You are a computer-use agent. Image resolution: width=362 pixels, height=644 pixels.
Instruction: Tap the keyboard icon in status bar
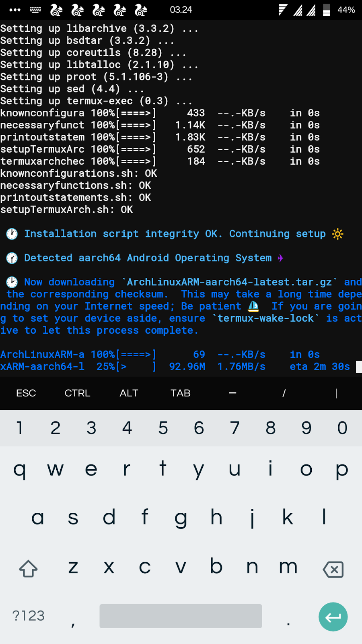[35, 10]
